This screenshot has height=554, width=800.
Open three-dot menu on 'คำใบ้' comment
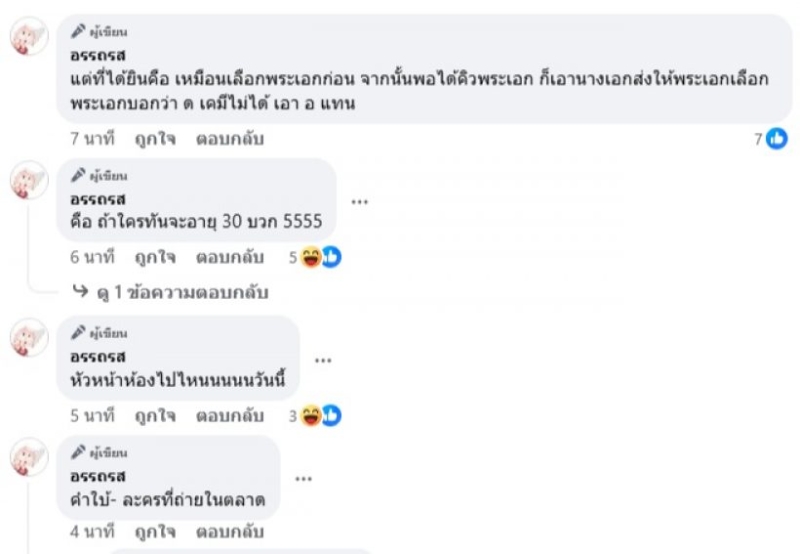click(x=304, y=479)
